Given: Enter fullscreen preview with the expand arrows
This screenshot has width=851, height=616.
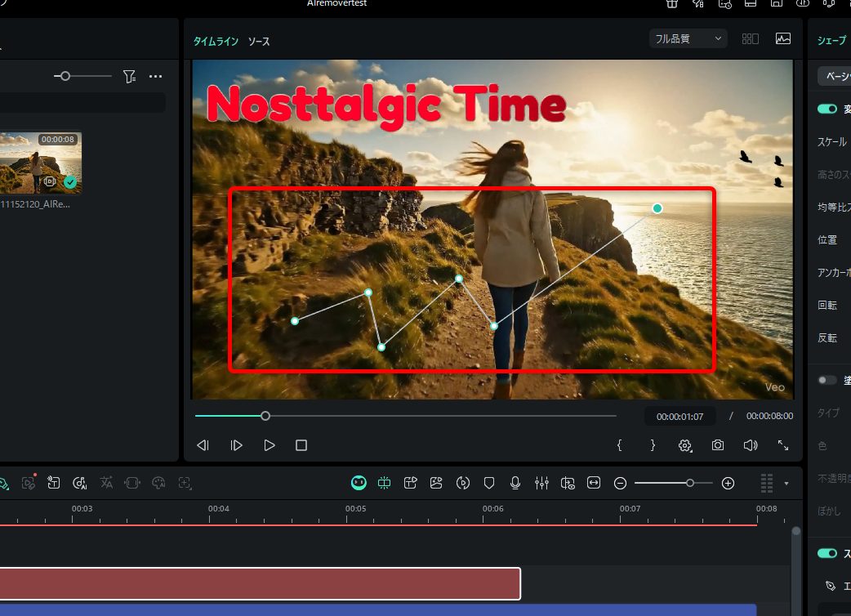Looking at the screenshot, I should (782, 445).
